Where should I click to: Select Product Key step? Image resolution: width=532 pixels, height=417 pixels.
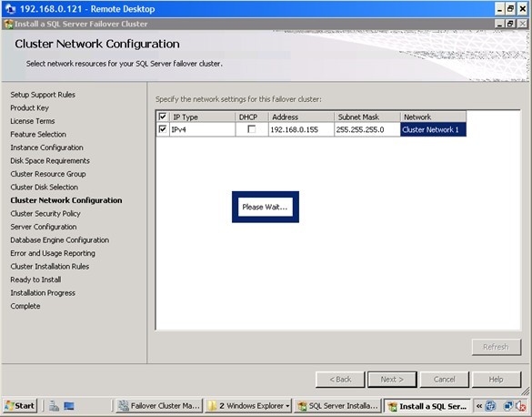click(x=29, y=108)
